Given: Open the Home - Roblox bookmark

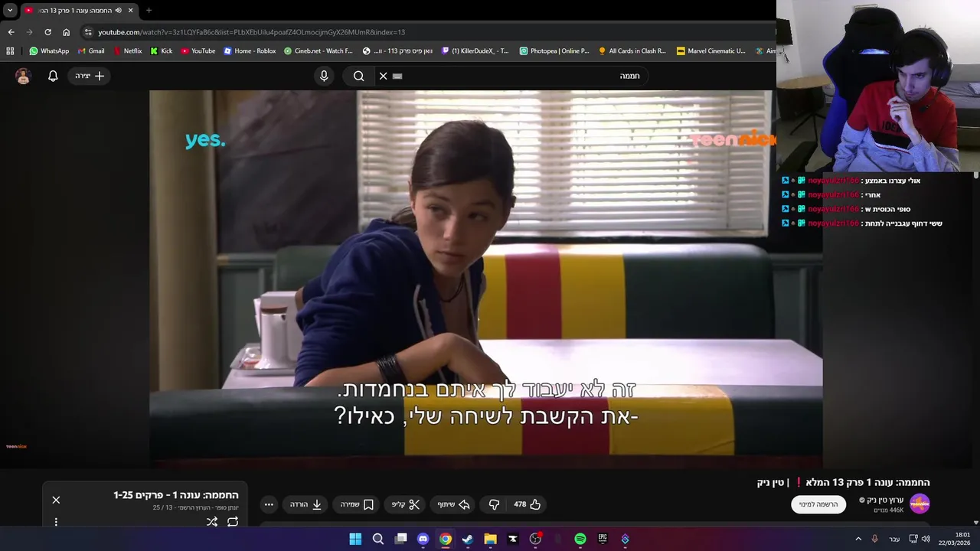Looking at the screenshot, I should tap(250, 51).
